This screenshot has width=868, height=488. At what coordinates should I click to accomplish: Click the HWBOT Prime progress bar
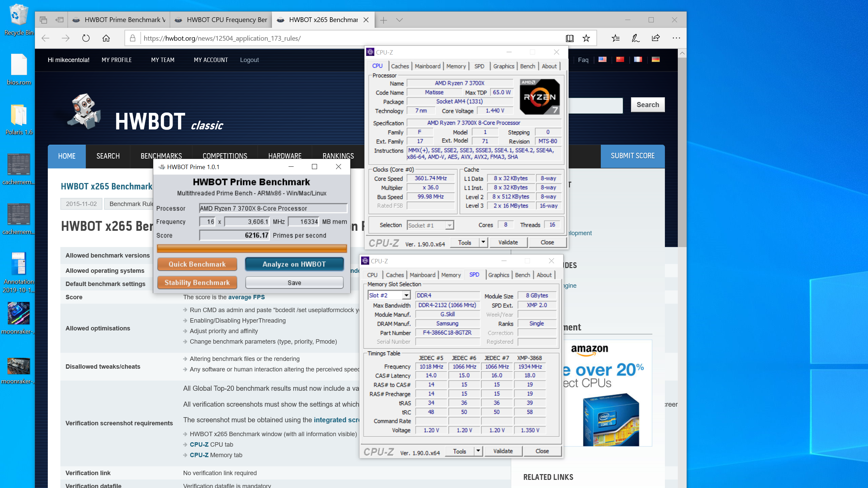tap(252, 249)
